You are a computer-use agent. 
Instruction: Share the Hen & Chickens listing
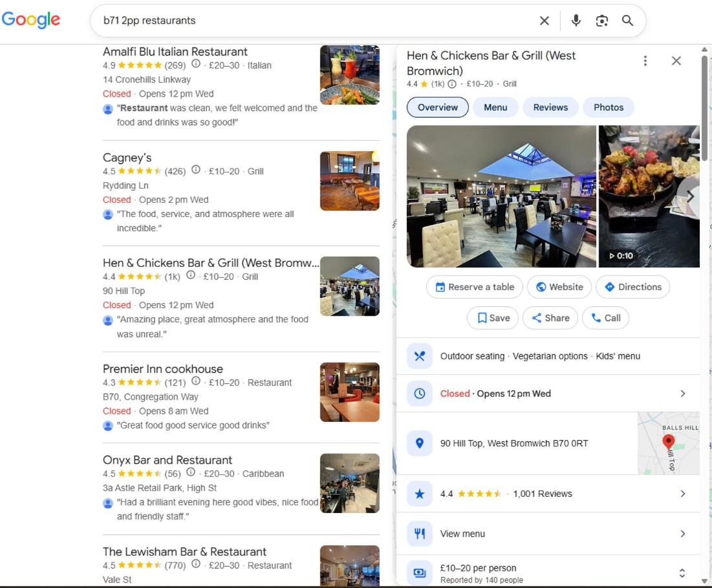coord(550,318)
